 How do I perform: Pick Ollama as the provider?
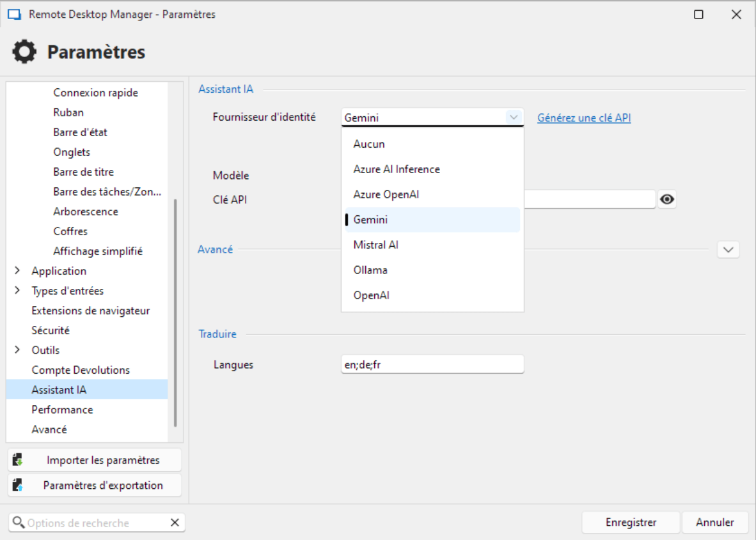[370, 270]
